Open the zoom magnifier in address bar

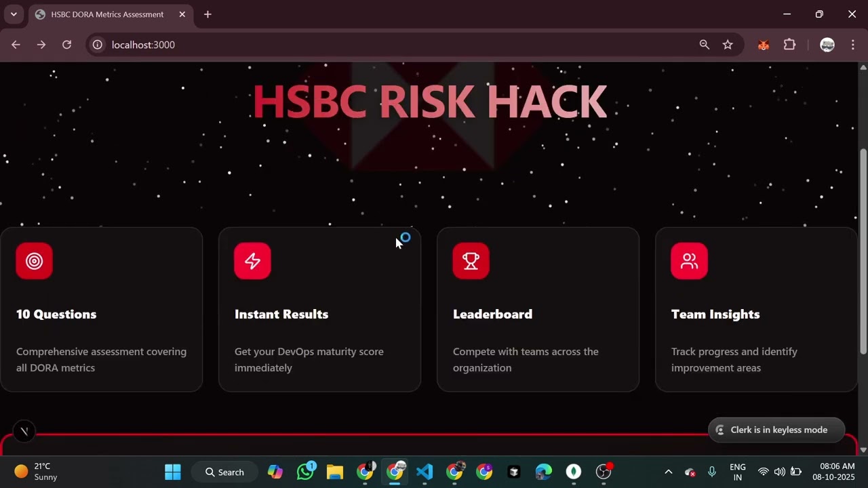pos(705,45)
